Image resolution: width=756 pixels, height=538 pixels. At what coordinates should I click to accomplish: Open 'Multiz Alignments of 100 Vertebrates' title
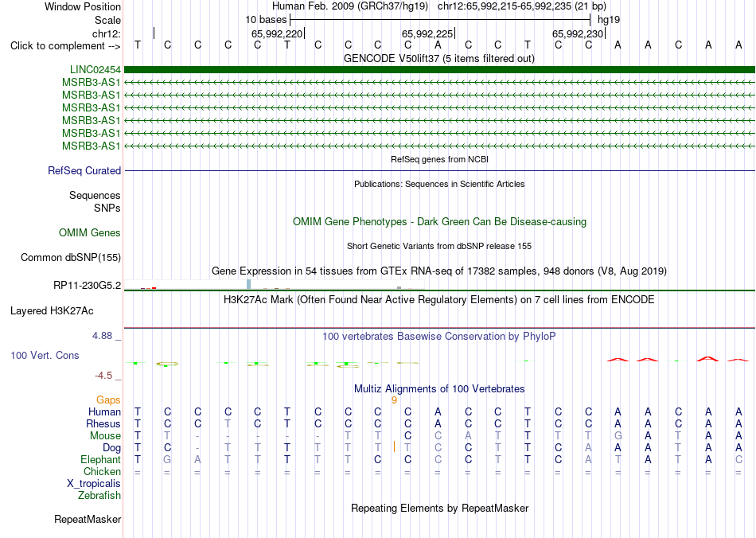click(439, 388)
